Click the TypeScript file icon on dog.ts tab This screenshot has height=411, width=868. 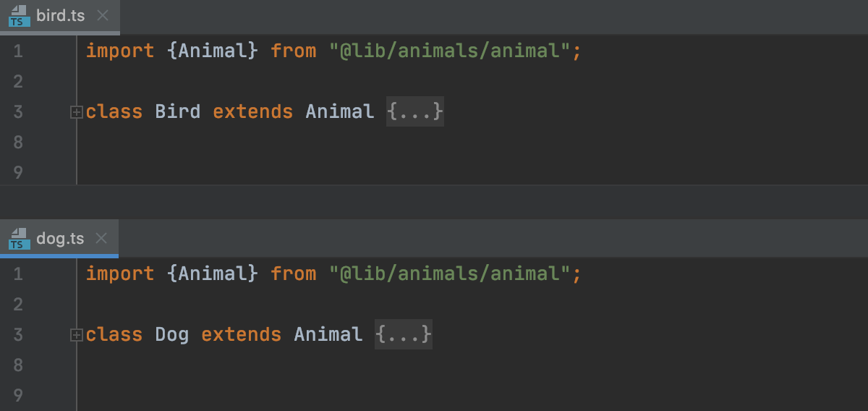pyautogui.click(x=20, y=239)
